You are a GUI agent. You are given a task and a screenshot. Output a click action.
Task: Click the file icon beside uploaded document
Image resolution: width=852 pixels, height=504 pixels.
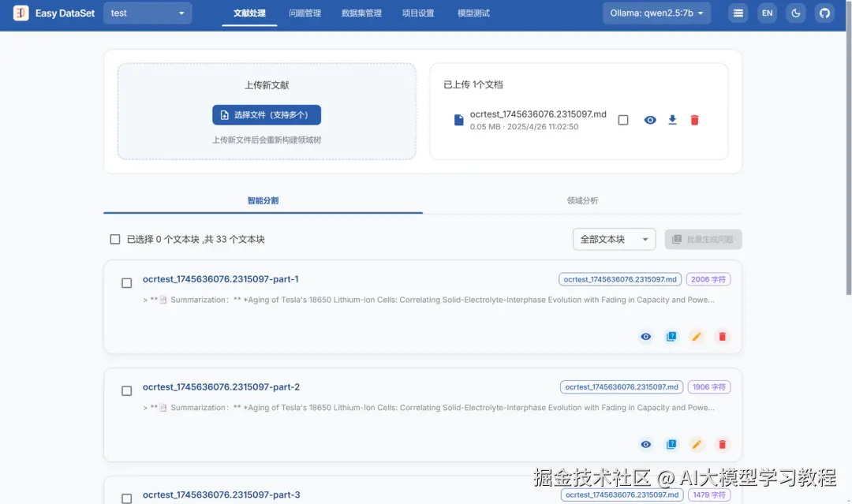click(458, 120)
